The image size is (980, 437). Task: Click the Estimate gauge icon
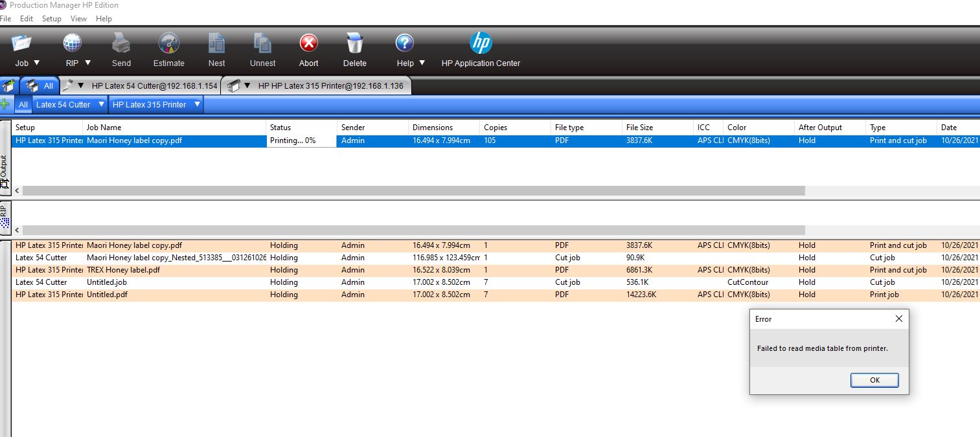pos(168,43)
